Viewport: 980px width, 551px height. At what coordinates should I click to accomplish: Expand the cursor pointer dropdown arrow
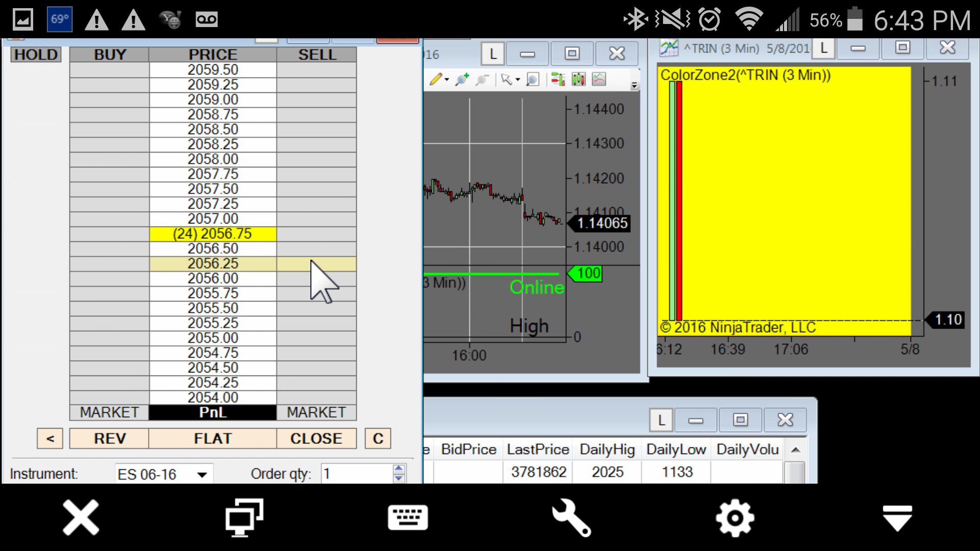click(518, 80)
